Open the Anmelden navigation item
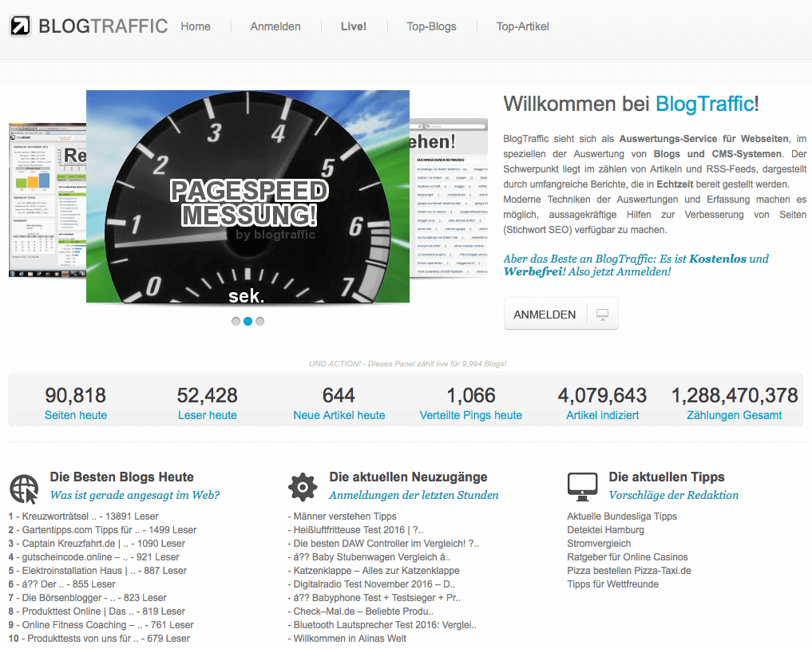This screenshot has width=812, height=649. [x=275, y=26]
